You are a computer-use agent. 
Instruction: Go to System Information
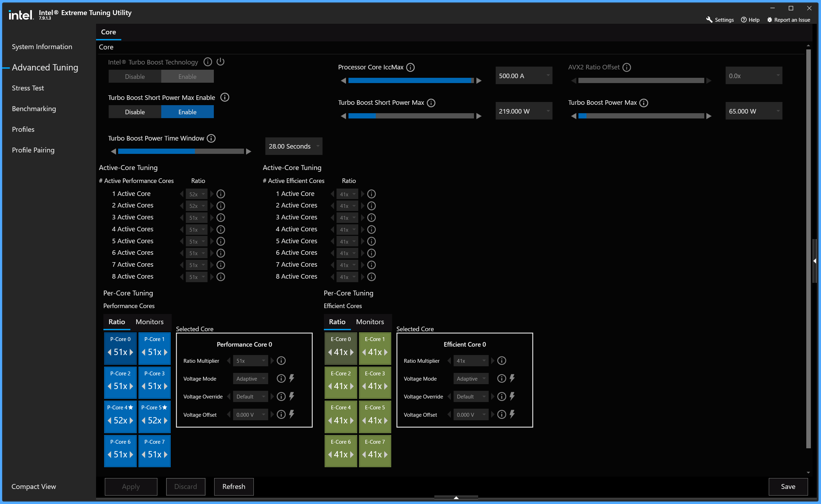42,47
